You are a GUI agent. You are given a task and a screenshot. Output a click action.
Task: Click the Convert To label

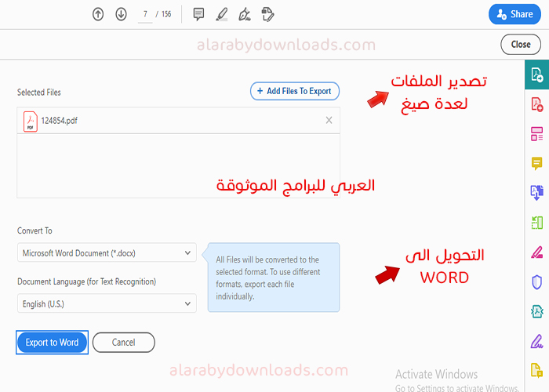(35, 230)
